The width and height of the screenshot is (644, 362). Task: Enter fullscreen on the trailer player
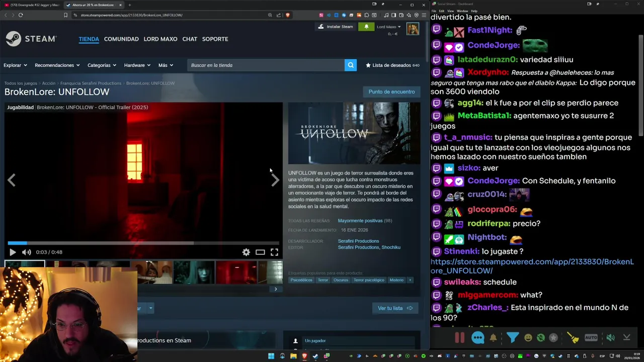tap(274, 252)
